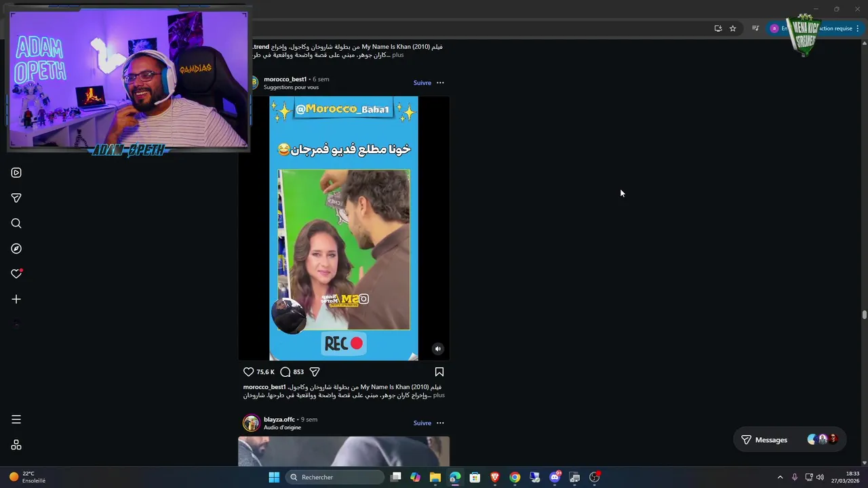868x488 pixels.
Task: Switch to Google Chrome on taskbar
Action: point(515,477)
